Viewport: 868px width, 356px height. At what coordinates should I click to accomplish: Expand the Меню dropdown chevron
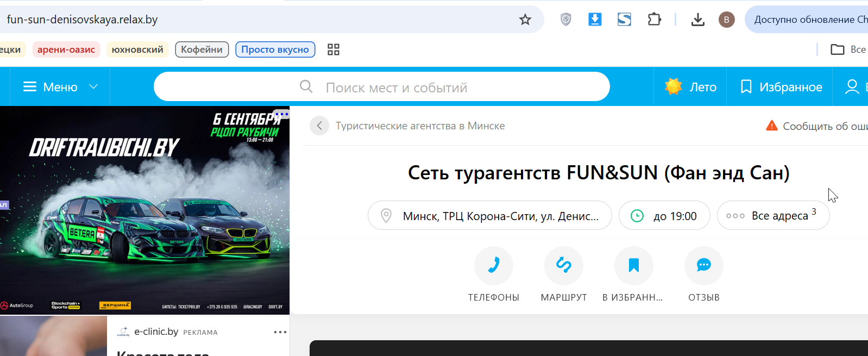pos(93,87)
